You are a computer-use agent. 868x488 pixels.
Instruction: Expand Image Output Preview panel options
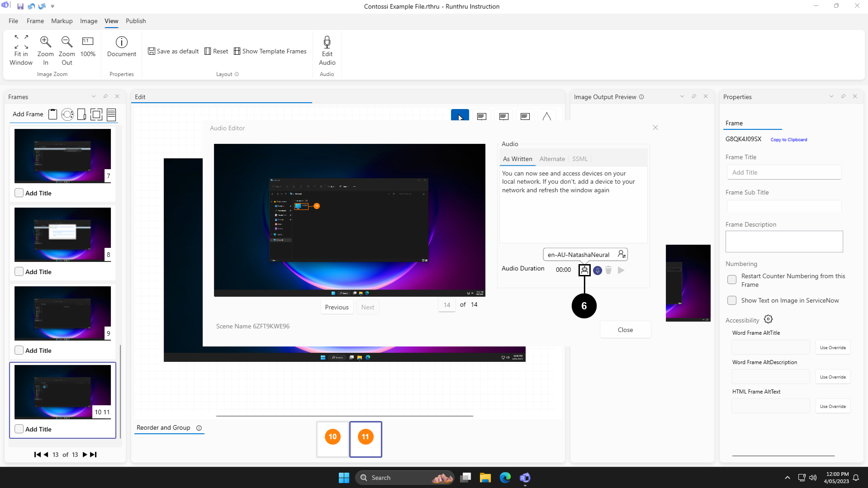click(x=682, y=96)
